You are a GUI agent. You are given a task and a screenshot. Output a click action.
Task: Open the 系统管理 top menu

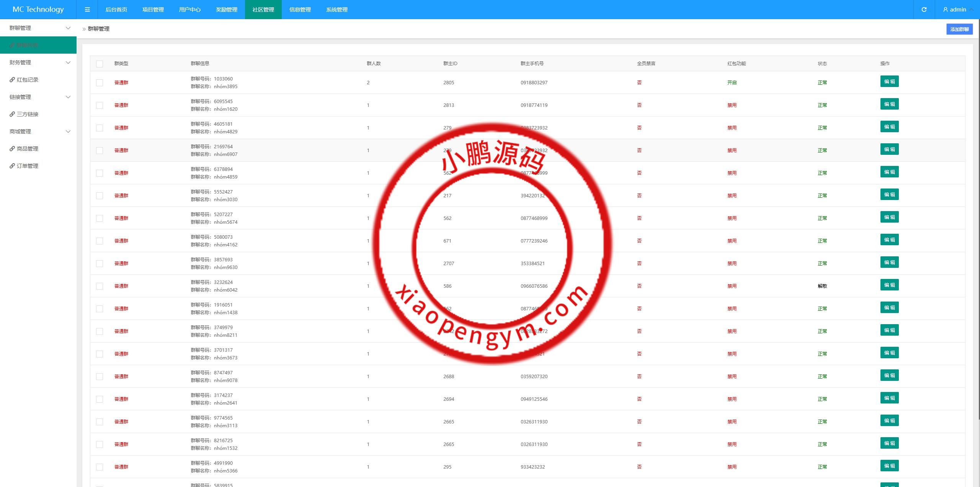(337, 10)
